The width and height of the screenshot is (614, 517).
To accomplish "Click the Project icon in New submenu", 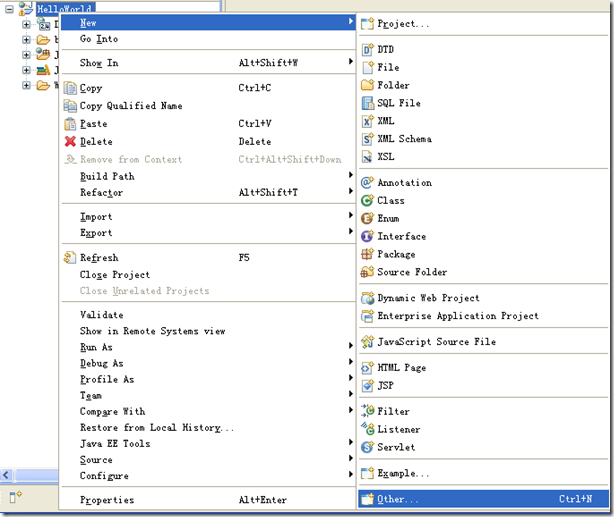I will 367,24.
